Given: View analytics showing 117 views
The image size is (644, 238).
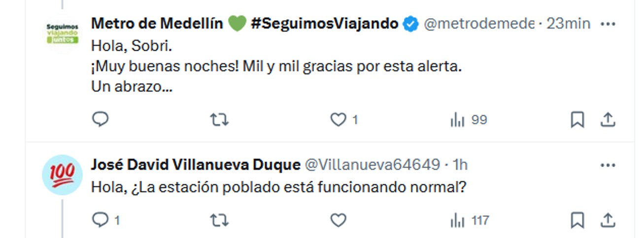Looking at the screenshot, I should tap(469, 220).
